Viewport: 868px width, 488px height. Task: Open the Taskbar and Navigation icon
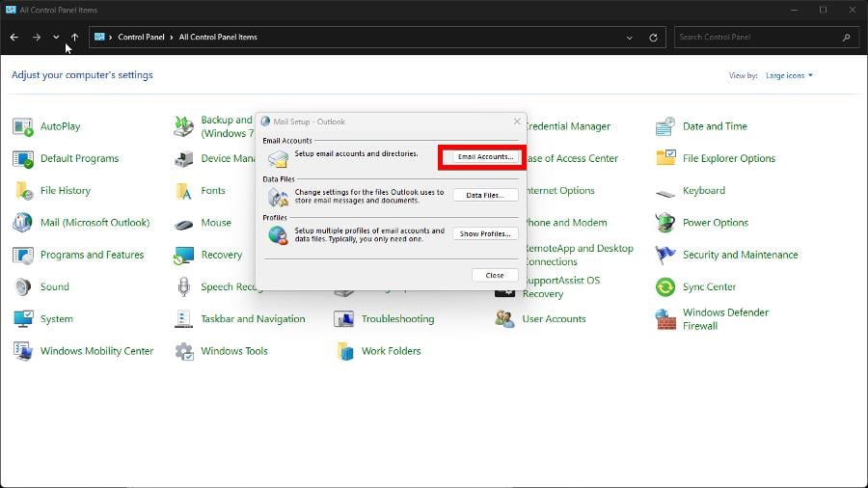(184, 319)
